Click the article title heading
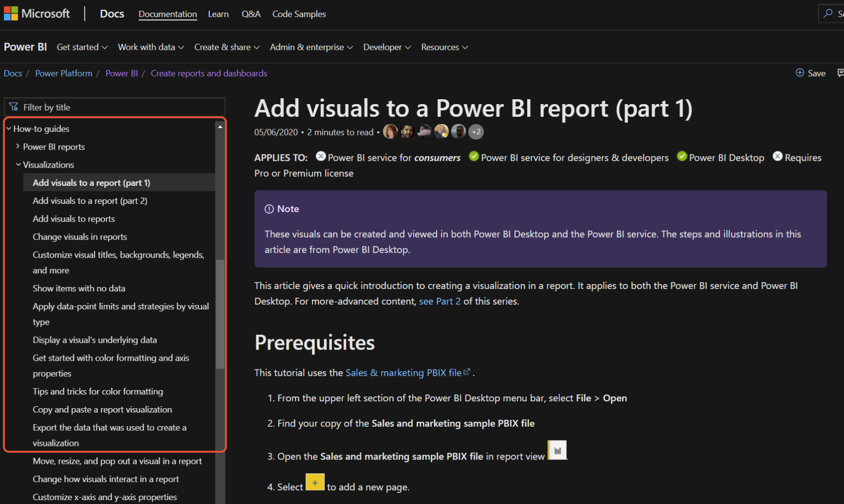The width and height of the screenshot is (844, 504). coord(473,108)
